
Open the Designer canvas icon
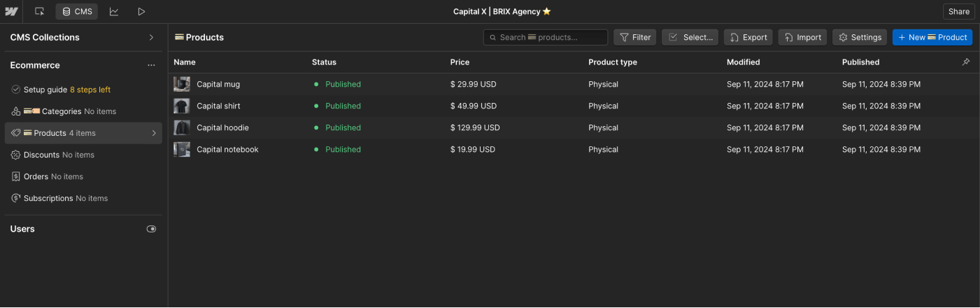point(40,11)
